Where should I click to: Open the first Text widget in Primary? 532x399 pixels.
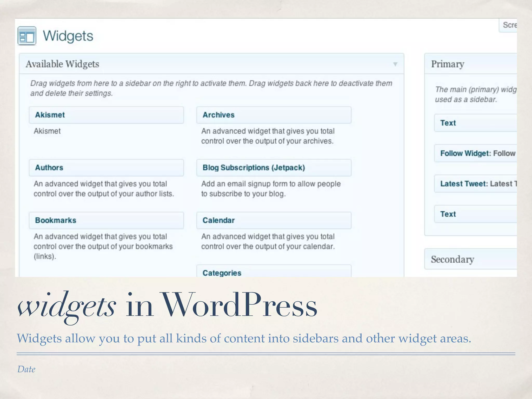point(476,123)
